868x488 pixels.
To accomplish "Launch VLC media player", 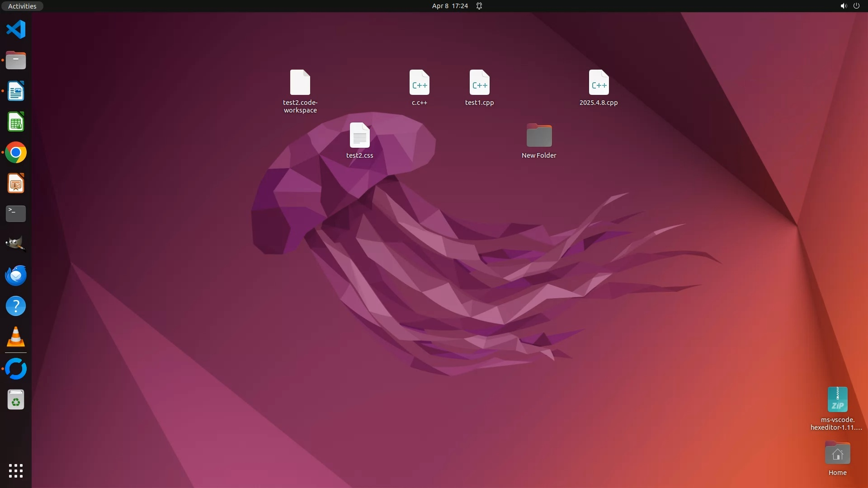I will [16, 337].
